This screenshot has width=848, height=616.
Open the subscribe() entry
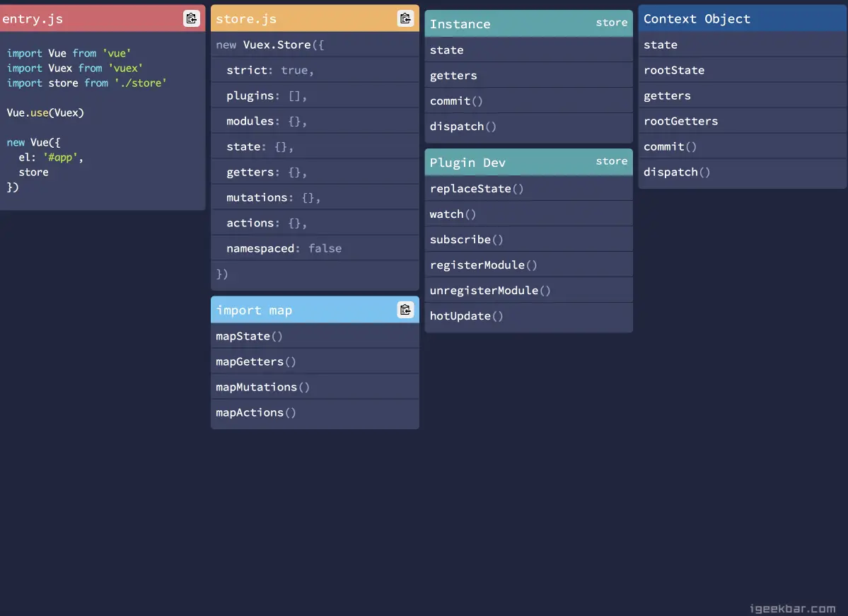point(528,239)
